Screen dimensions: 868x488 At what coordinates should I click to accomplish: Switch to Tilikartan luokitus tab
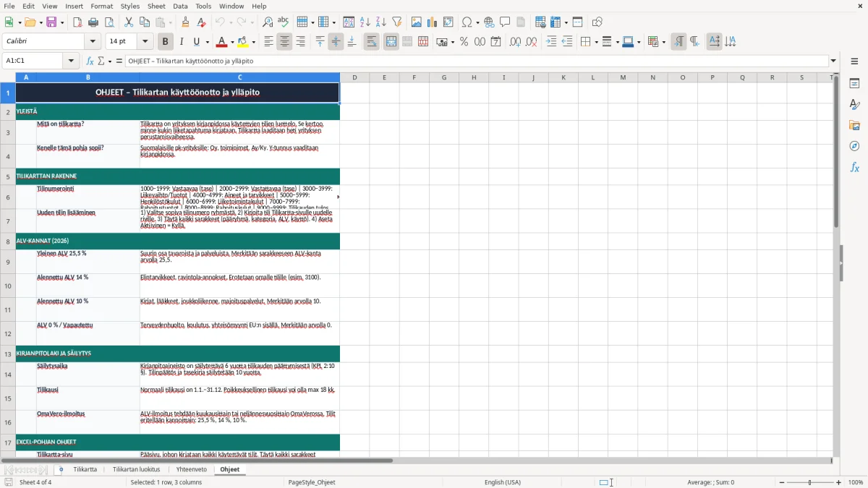(136, 469)
